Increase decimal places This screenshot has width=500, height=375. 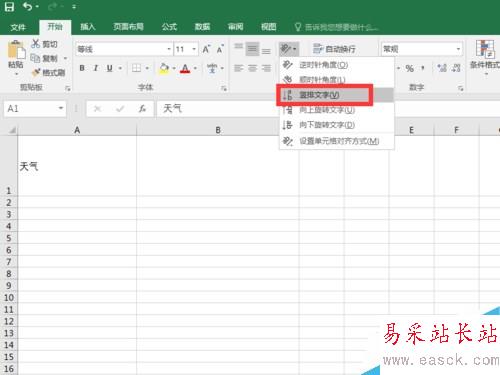click(x=442, y=68)
